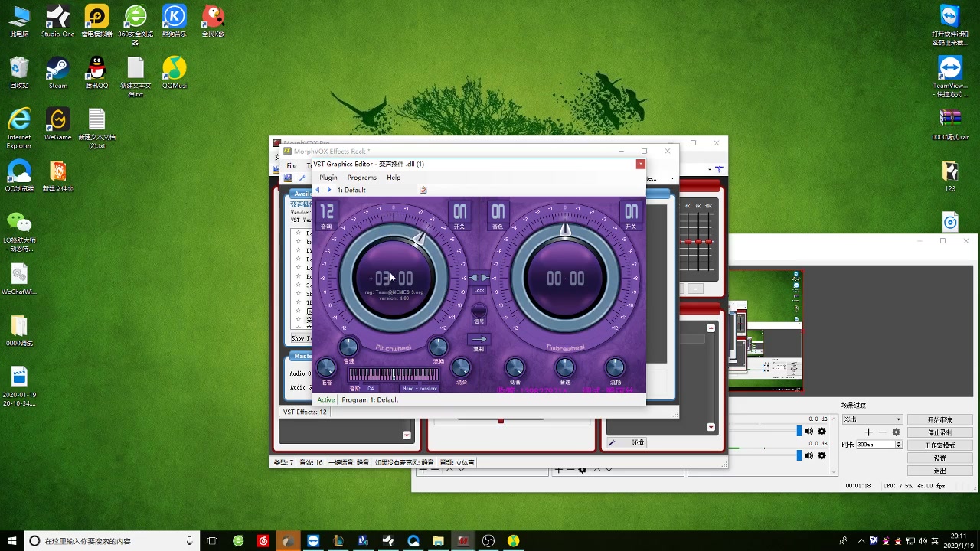980x551 pixels.
Task: Toggle the ON switch under 开关 for Timbrewheel
Action: (x=630, y=213)
